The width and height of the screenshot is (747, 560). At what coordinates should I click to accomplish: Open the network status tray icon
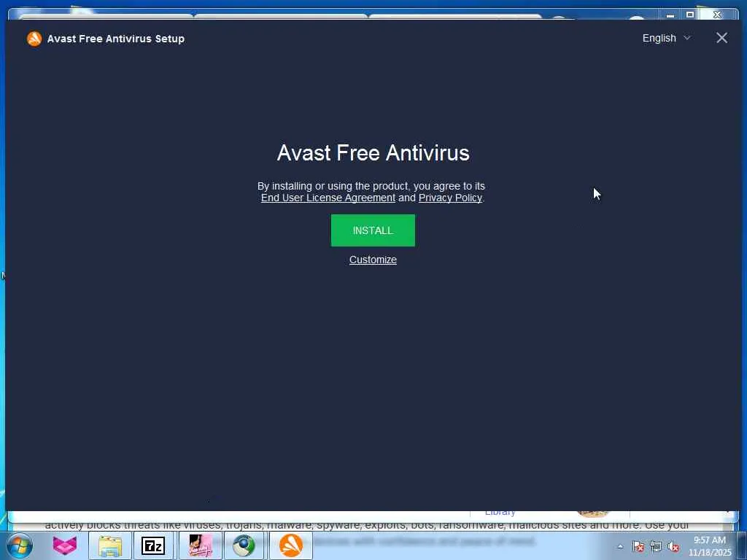656,547
